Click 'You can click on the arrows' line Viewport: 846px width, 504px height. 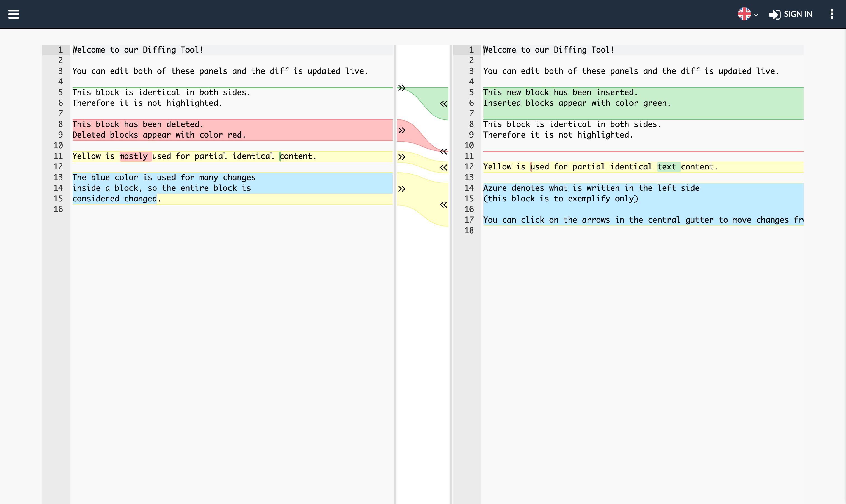(643, 220)
